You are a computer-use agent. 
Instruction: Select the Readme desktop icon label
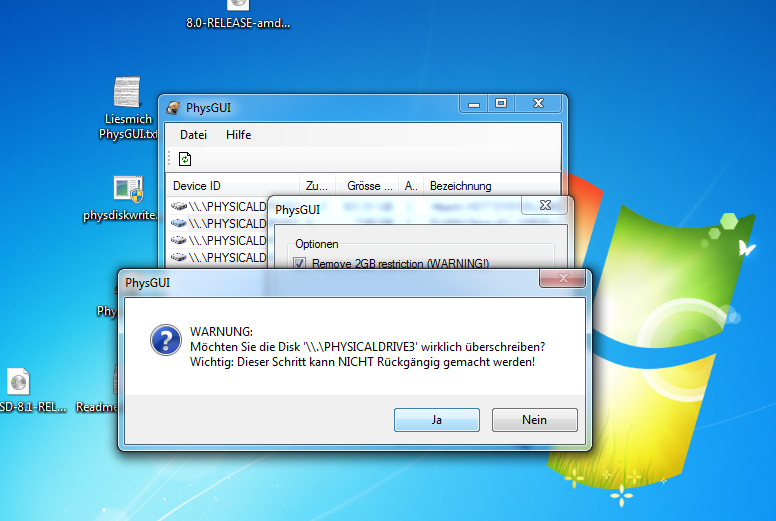pos(97,407)
